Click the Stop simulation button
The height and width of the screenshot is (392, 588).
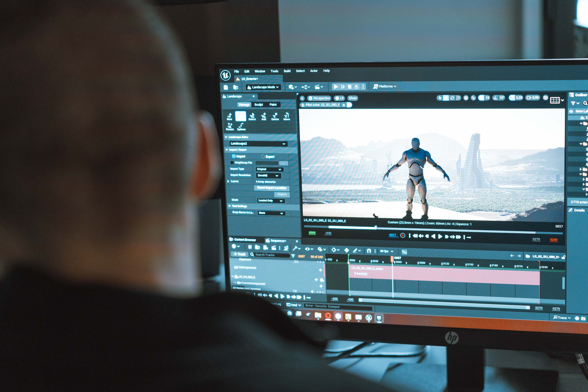(350, 87)
